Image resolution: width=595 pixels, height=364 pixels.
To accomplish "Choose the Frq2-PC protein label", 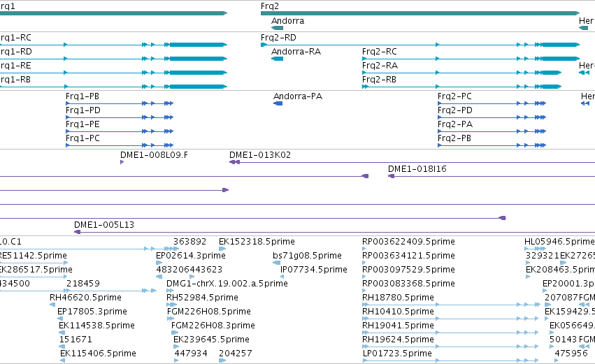I will [454, 96].
